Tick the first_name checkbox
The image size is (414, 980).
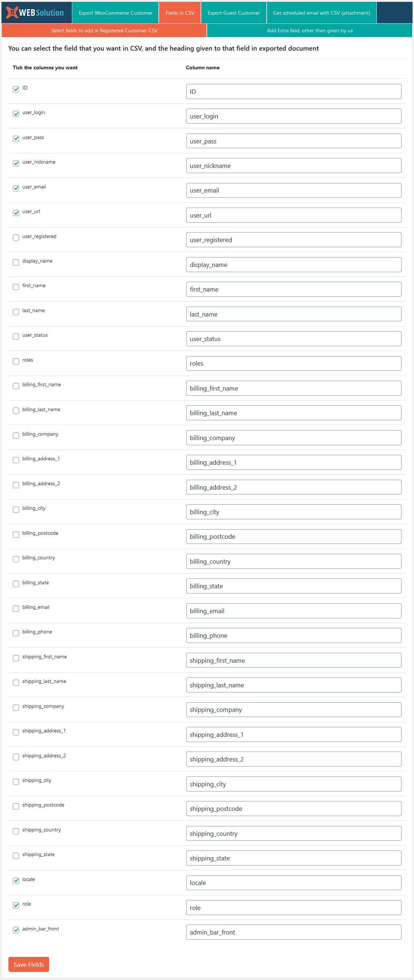pos(16,287)
